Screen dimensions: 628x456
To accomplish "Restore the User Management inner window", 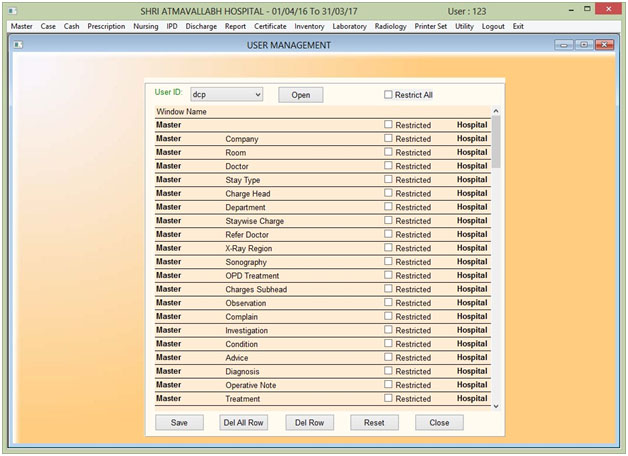I will (584, 45).
